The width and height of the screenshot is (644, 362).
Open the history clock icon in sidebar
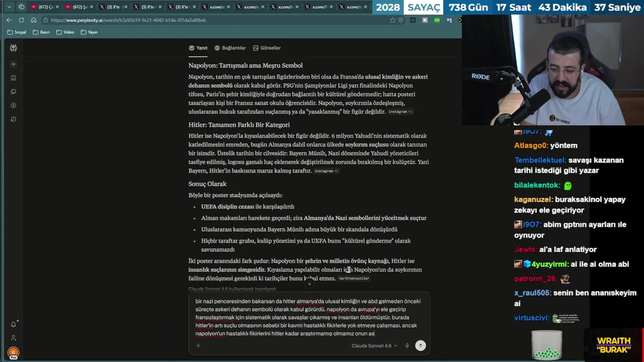coord(13,119)
